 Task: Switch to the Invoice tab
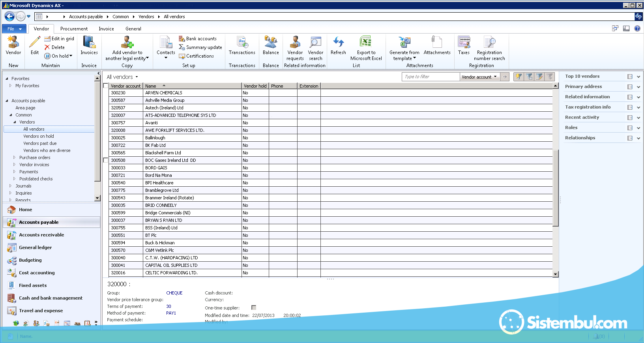[x=106, y=29]
